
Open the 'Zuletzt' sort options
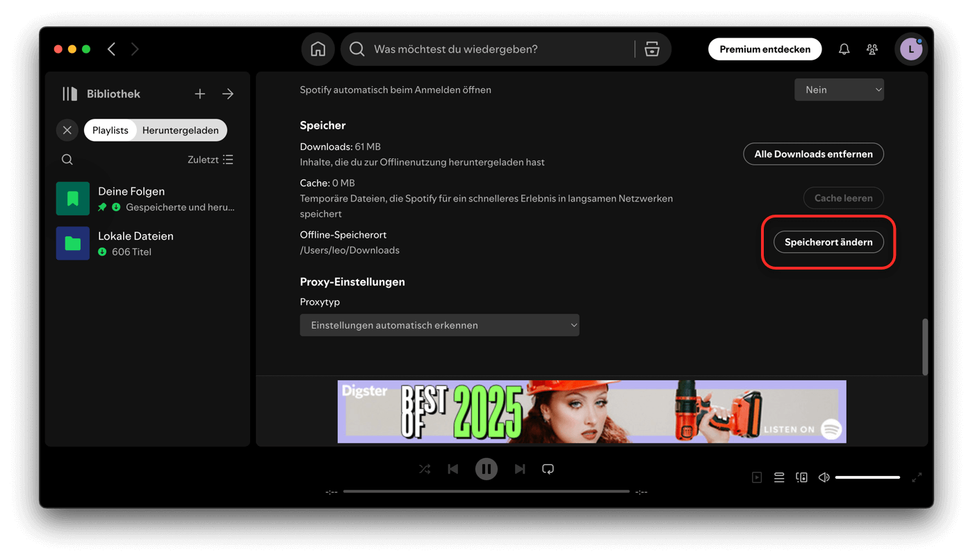[x=210, y=160]
